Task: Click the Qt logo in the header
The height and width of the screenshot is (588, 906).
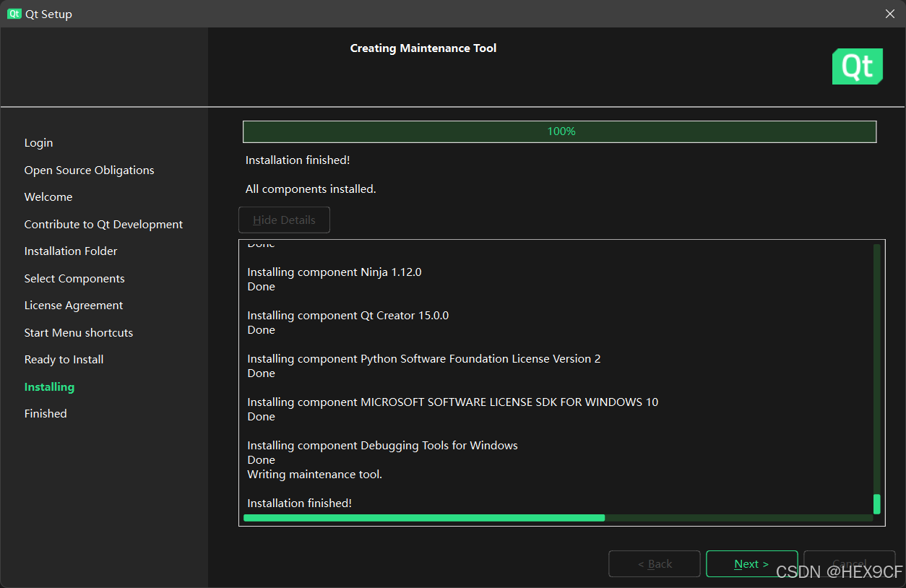Action: 858,66
